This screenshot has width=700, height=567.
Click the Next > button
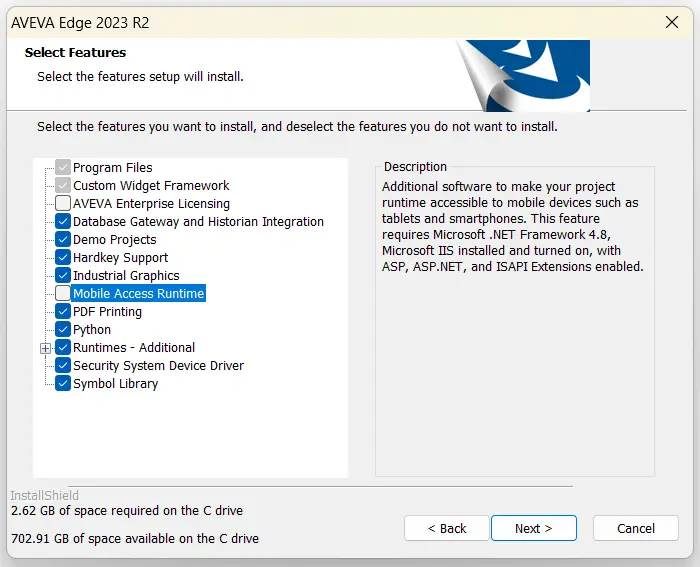coord(534,528)
